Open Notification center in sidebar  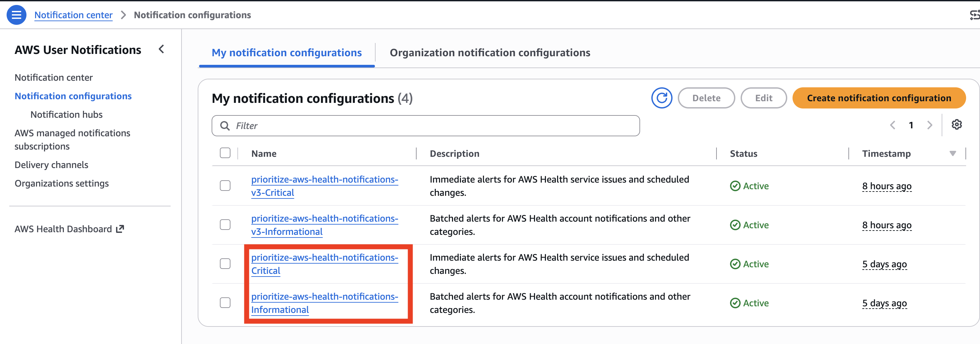54,78
